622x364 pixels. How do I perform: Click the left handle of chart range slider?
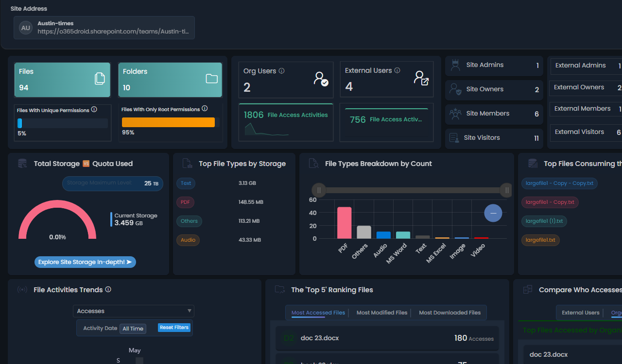pos(319,190)
